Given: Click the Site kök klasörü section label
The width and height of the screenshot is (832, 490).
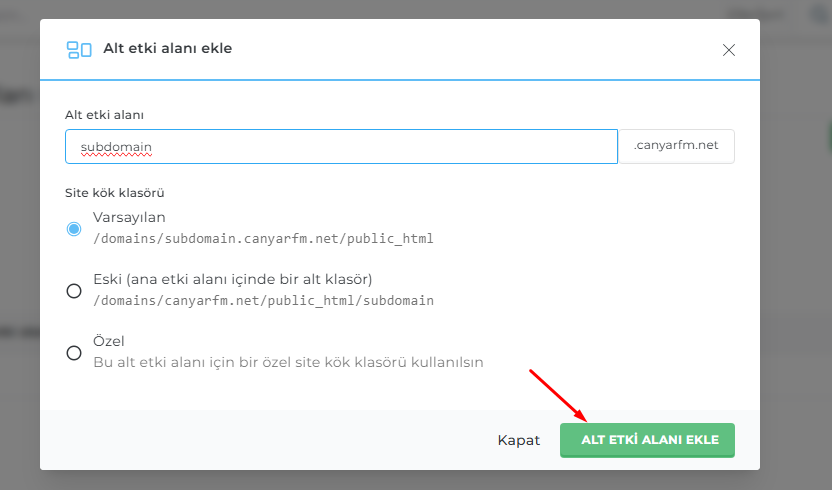Looking at the screenshot, I should [x=114, y=192].
